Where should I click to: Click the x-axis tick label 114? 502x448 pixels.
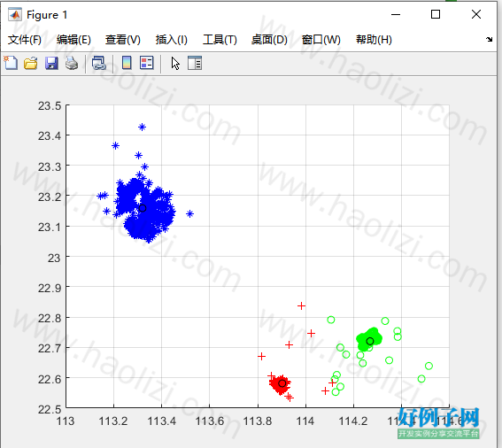(305, 421)
